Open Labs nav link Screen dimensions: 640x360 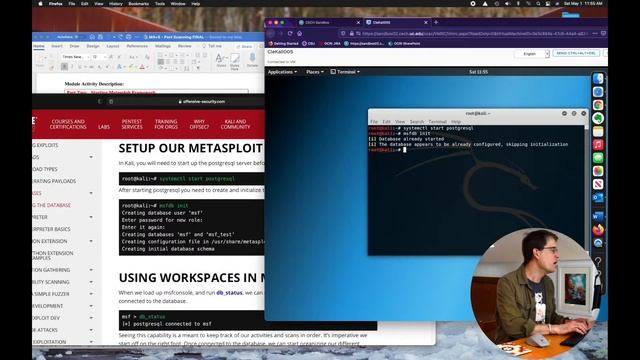104,127
